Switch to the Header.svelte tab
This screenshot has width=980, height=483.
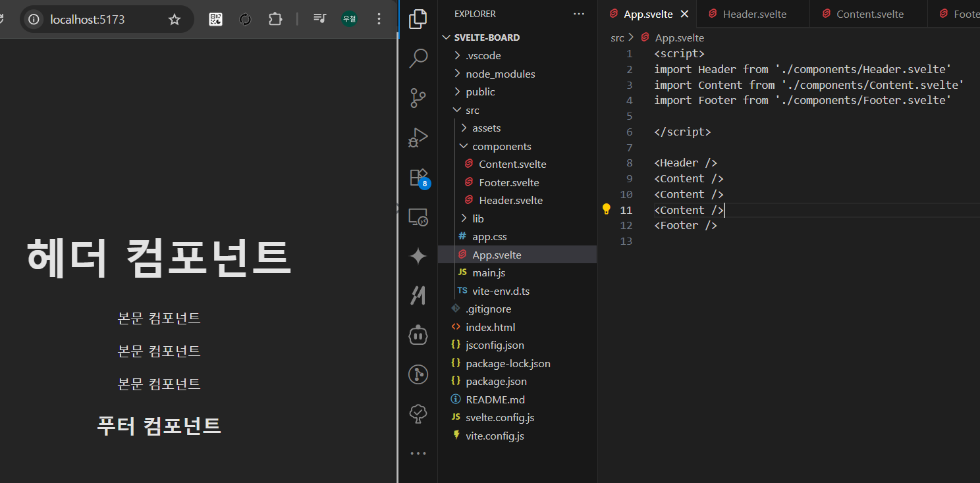point(754,14)
